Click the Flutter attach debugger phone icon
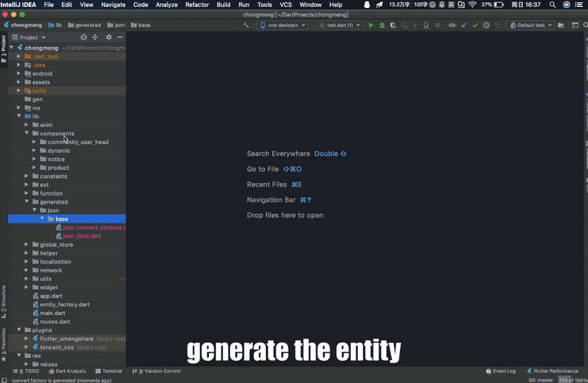Screen dimensions: 588x383 pos(426,25)
